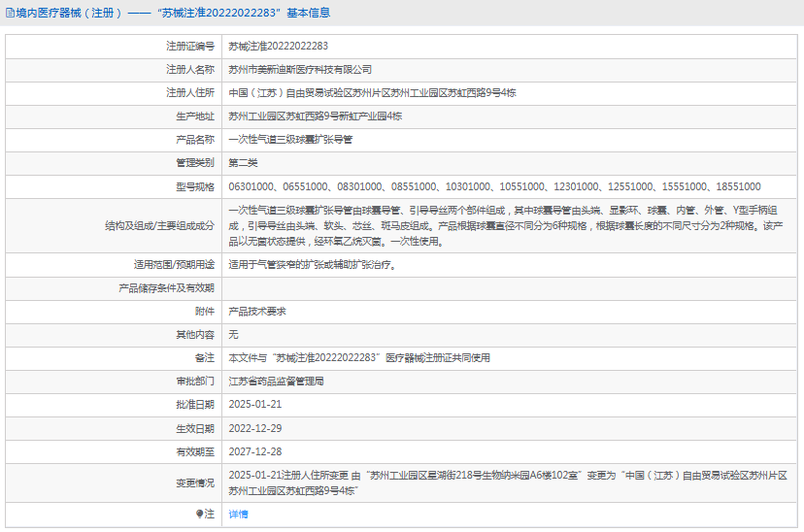Click the 管理类别 label

pyautogui.click(x=195, y=163)
